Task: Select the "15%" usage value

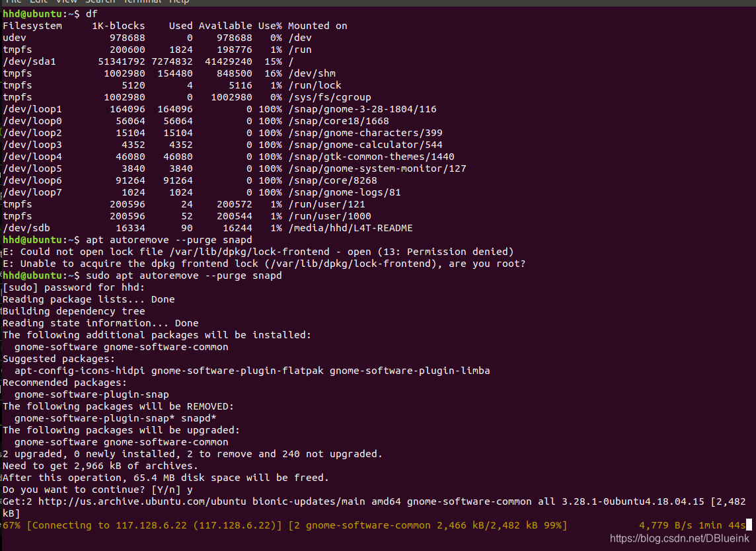Action: [x=273, y=61]
